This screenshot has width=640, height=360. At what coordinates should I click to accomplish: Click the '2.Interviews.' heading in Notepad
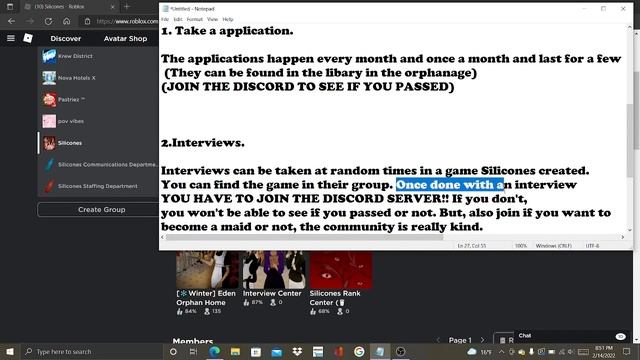tap(203, 143)
